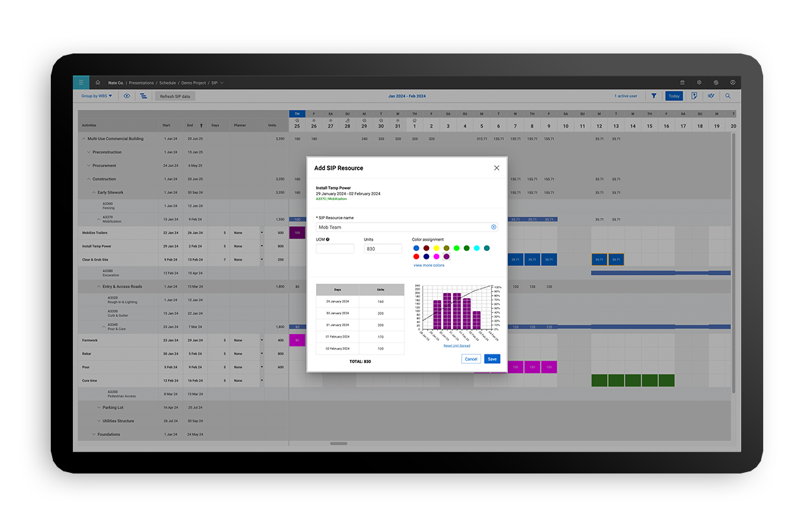Screen dimensions: 812x527
Task: Go to the home icon in breadcrumb
Action: pyautogui.click(x=98, y=82)
